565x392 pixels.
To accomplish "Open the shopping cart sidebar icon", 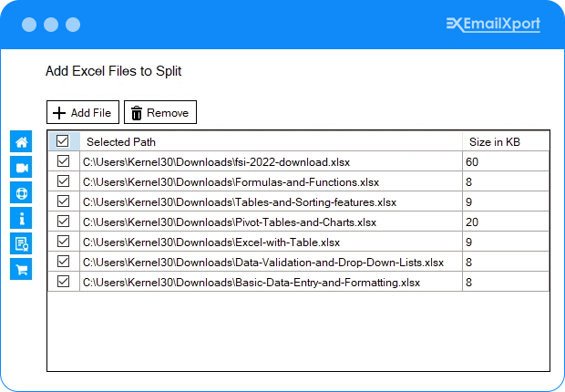I will [21, 269].
